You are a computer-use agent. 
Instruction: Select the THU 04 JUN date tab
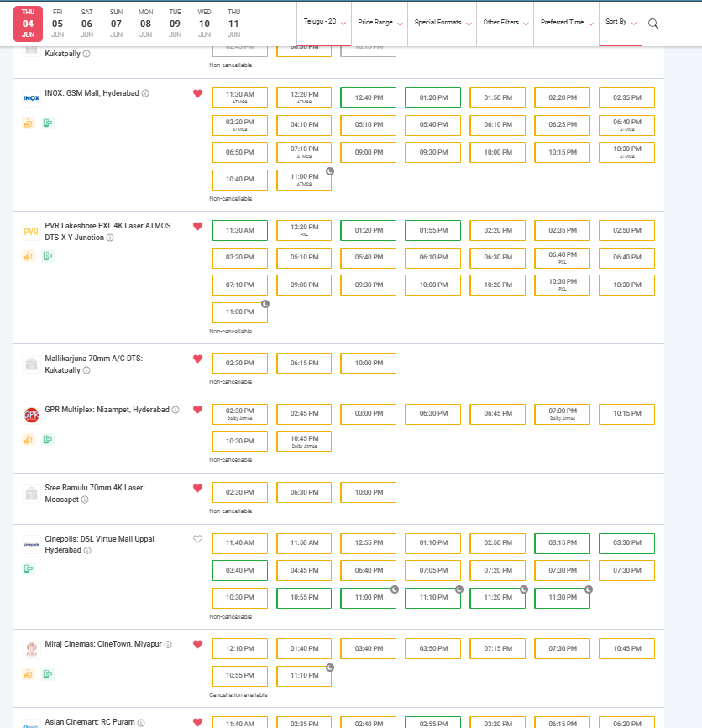[x=29, y=24]
